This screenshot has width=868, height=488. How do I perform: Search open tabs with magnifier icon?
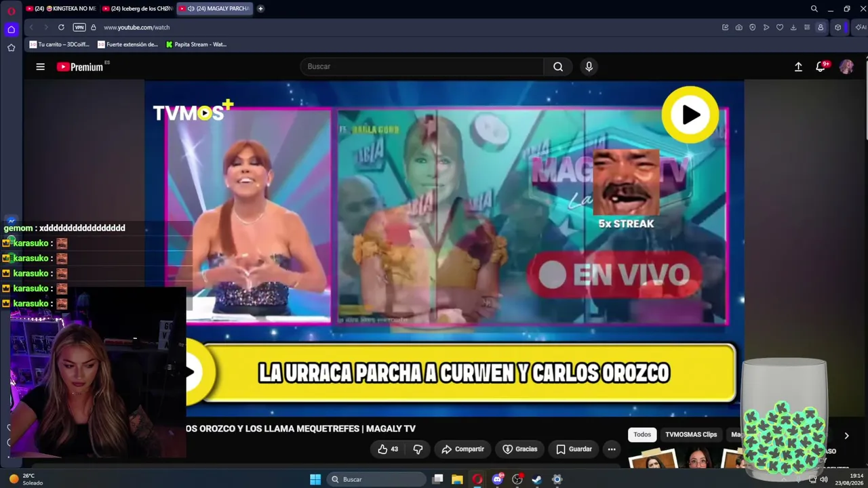tap(814, 9)
